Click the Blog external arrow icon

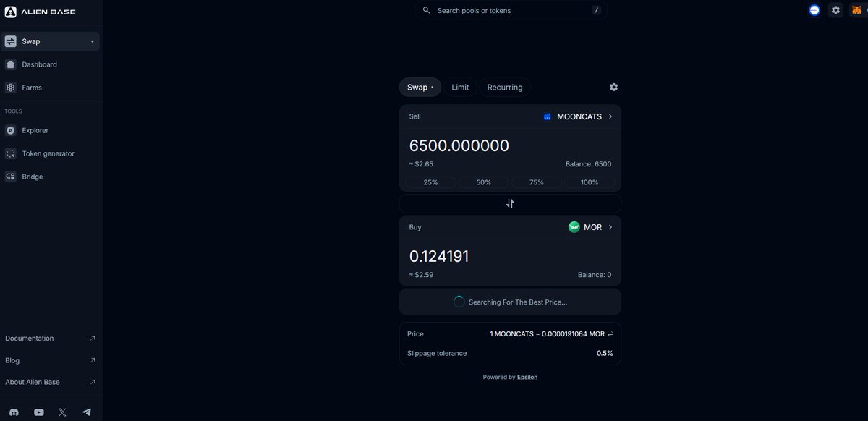click(92, 360)
